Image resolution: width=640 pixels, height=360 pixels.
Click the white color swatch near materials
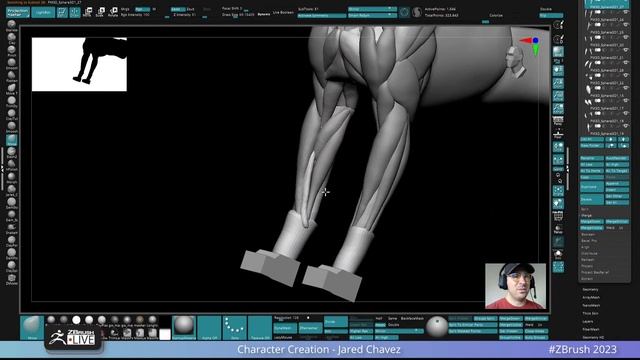click(x=165, y=334)
